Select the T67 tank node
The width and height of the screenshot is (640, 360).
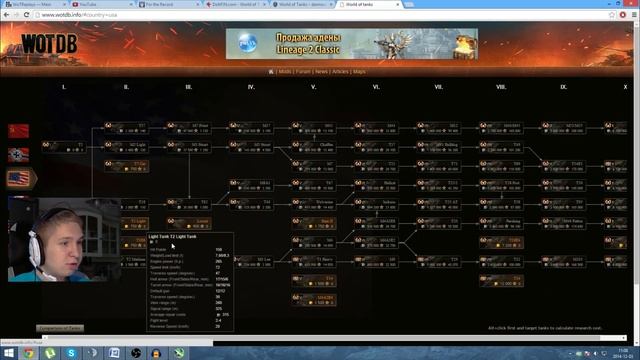(x=314, y=185)
